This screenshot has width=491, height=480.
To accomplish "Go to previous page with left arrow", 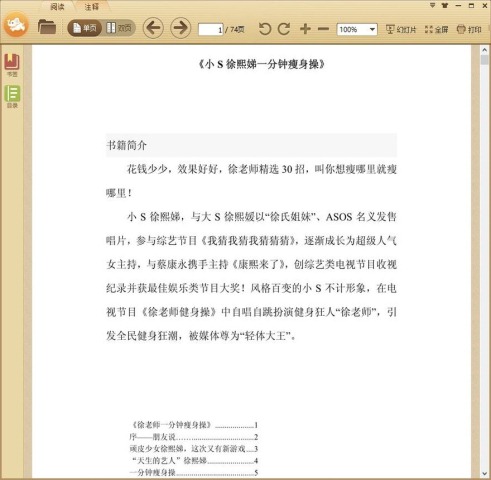I will 153,28.
